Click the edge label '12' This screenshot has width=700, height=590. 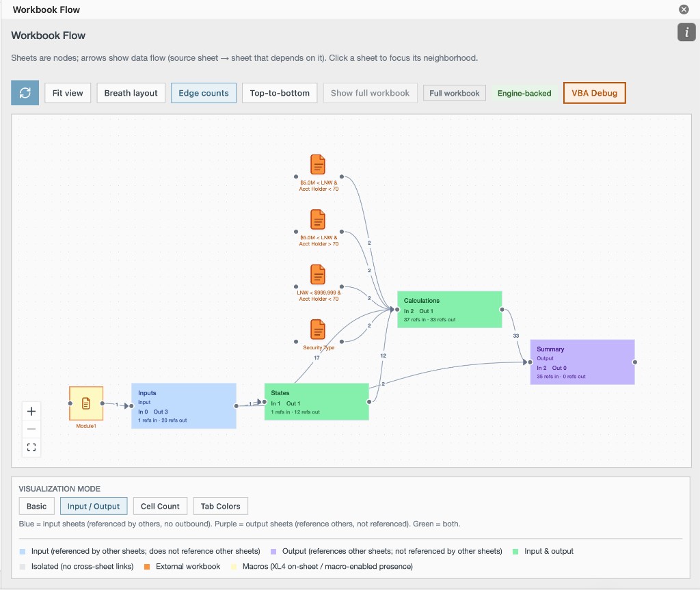point(383,356)
